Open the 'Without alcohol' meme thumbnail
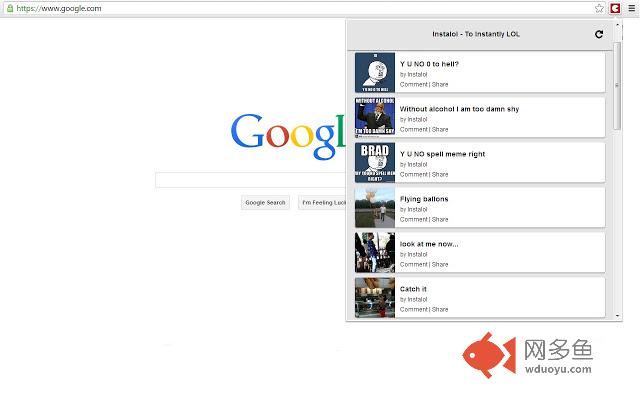640x400 pixels. (x=375, y=117)
